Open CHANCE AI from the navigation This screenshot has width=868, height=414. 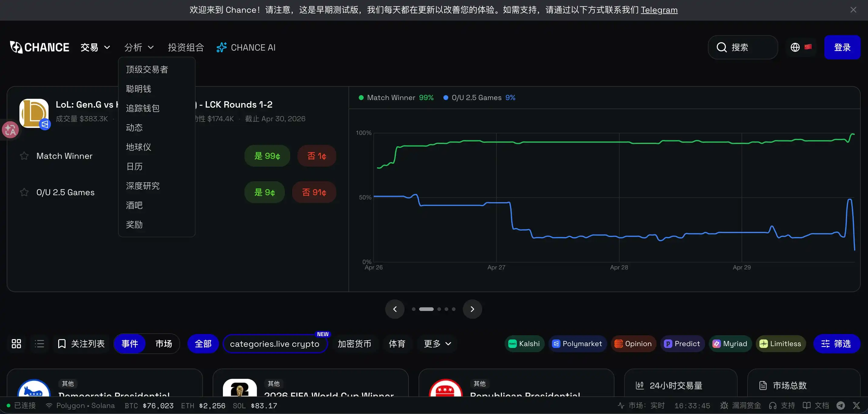click(246, 48)
